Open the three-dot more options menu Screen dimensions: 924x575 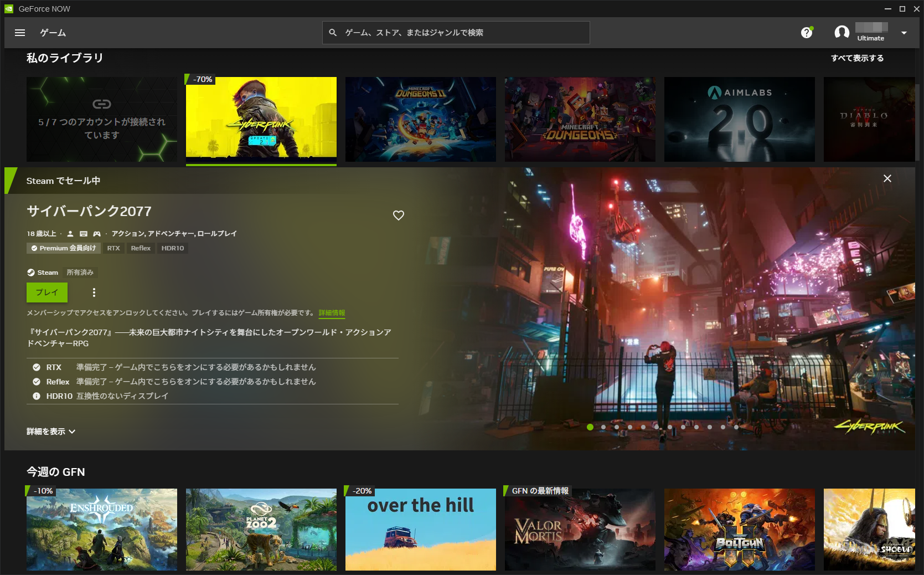(x=94, y=292)
